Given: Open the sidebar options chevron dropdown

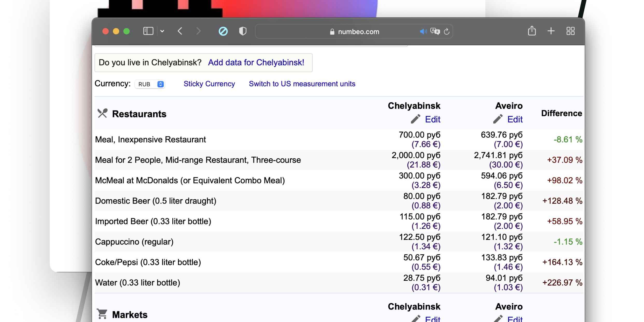Looking at the screenshot, I should tap(162, 31).
